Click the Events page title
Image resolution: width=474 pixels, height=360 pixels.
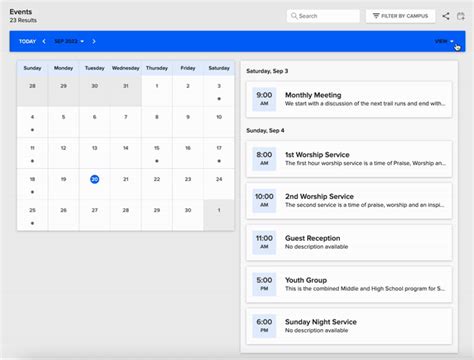pos(21,12)
